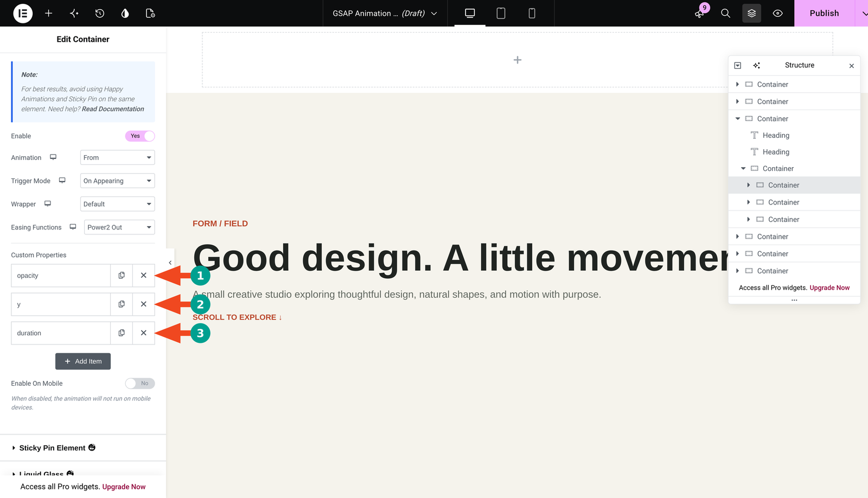Collapse all in the Structure panel
Image resolution: width=868 pixels, height=498 pixels.
click(738, 65)
